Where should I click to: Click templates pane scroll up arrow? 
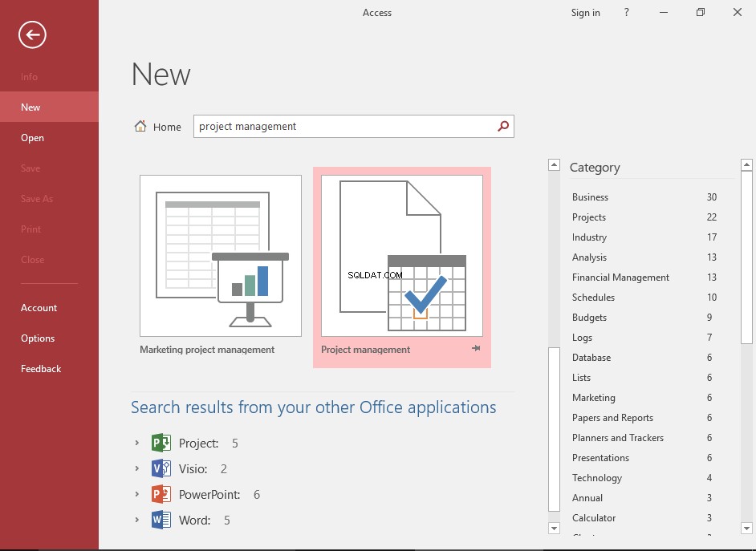click(x=554, y=164)
